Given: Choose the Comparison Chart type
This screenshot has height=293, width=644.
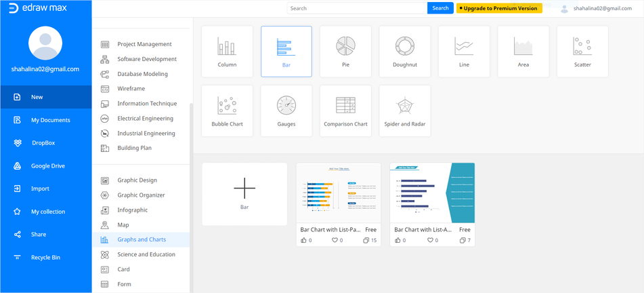Looking at the screenshot, I should point(345,111).
